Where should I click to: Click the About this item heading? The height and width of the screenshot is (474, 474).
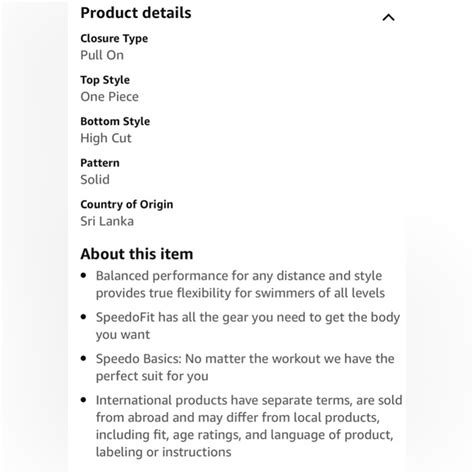137,254
